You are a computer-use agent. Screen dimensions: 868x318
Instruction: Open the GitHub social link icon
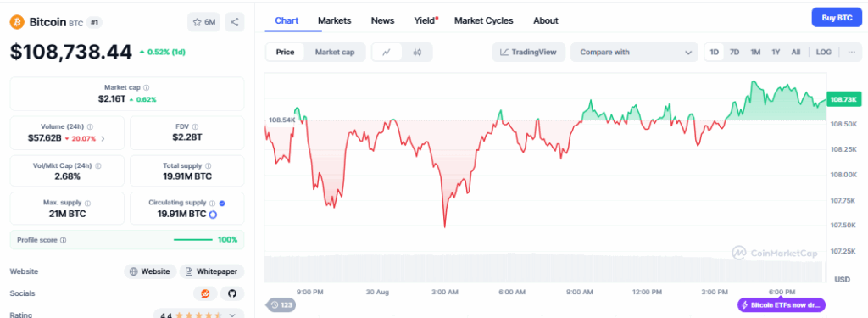[232, 293]
